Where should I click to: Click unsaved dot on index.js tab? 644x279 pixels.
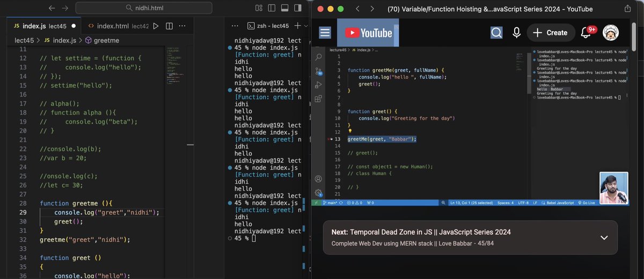click(73, 26)
